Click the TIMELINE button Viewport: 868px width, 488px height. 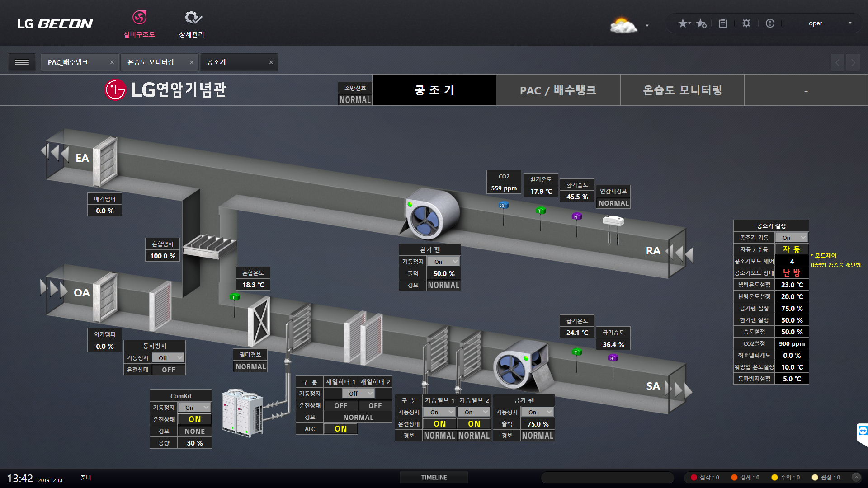click(x=434, y=477)
